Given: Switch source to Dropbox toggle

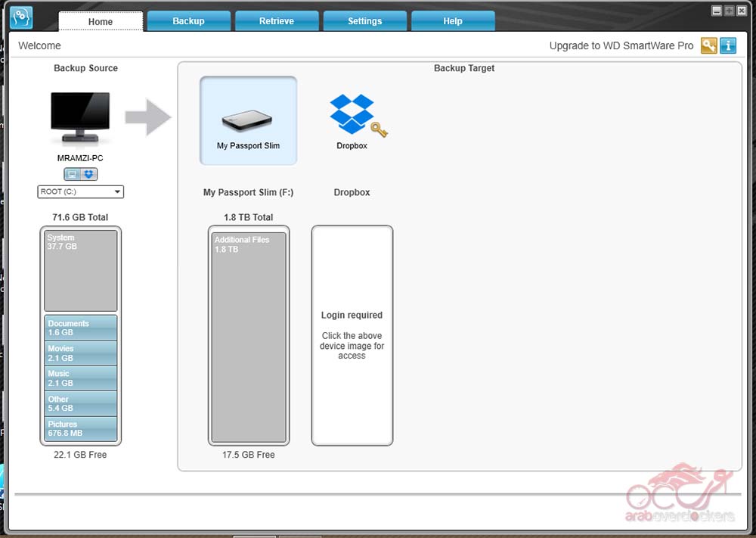Looking at the screenshot, I should coord(89,174).
